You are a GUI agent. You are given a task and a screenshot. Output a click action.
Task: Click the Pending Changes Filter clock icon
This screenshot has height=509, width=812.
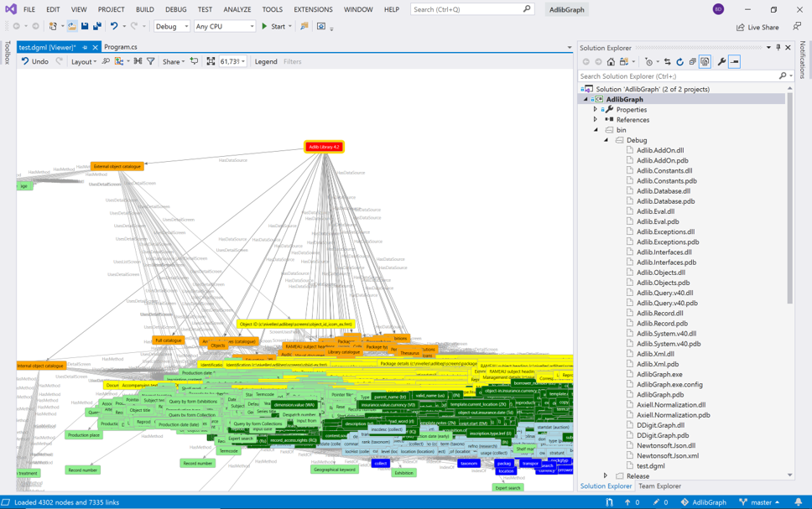[x=649, y=61]
